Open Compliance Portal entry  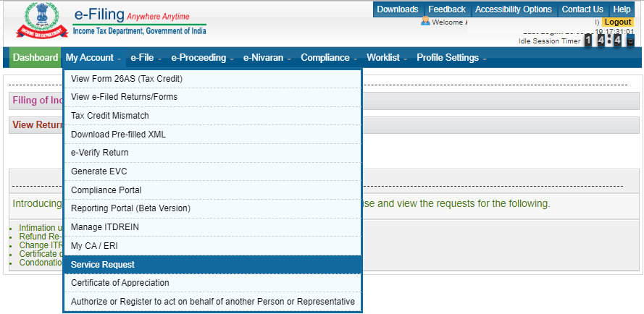coord(213,190)
